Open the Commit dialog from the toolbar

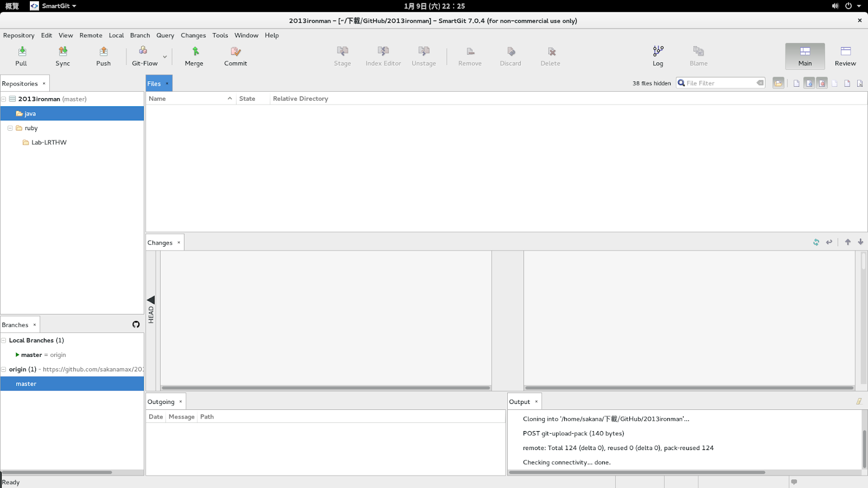(x=235, y=56)
